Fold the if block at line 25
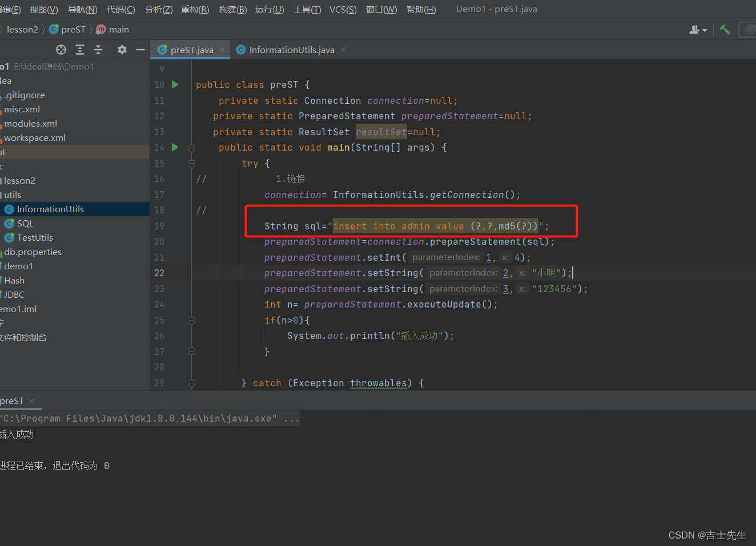Screen dimensions: 756x546 pos(192,321)
